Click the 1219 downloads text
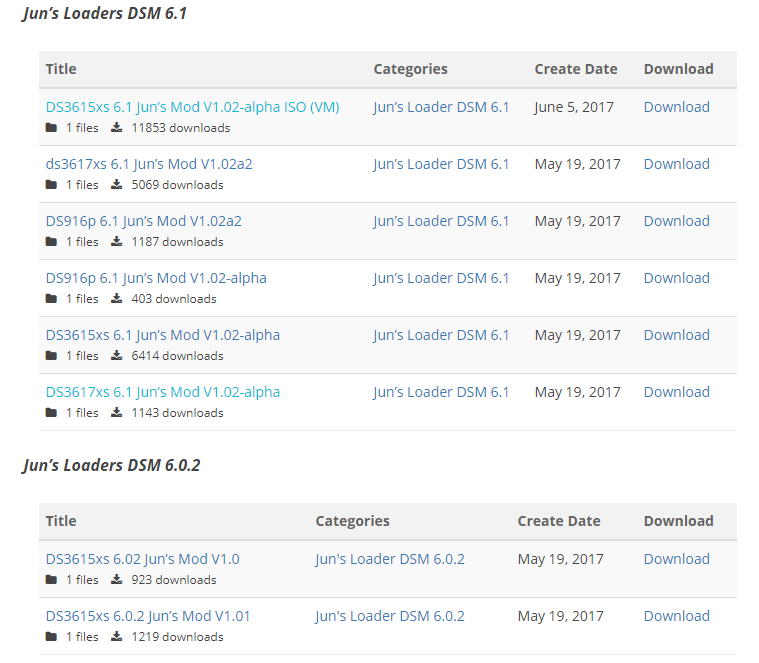759x663 pixels. click(178, 637)
